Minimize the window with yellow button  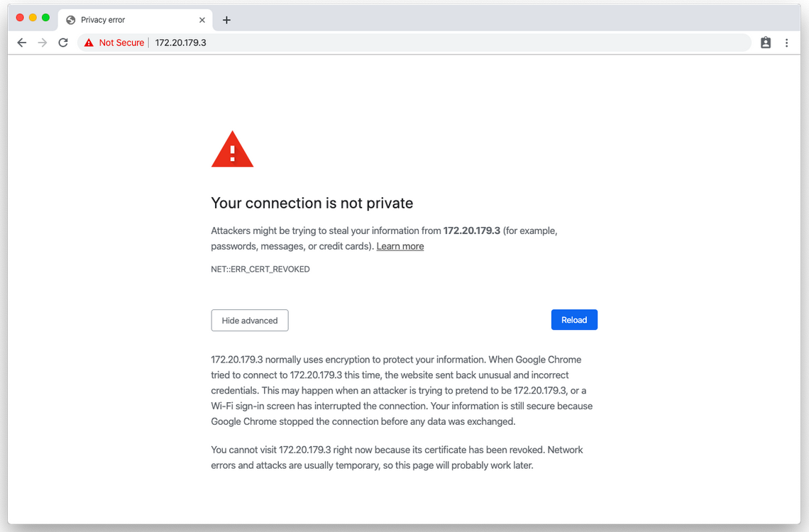[x=33, y=17]
